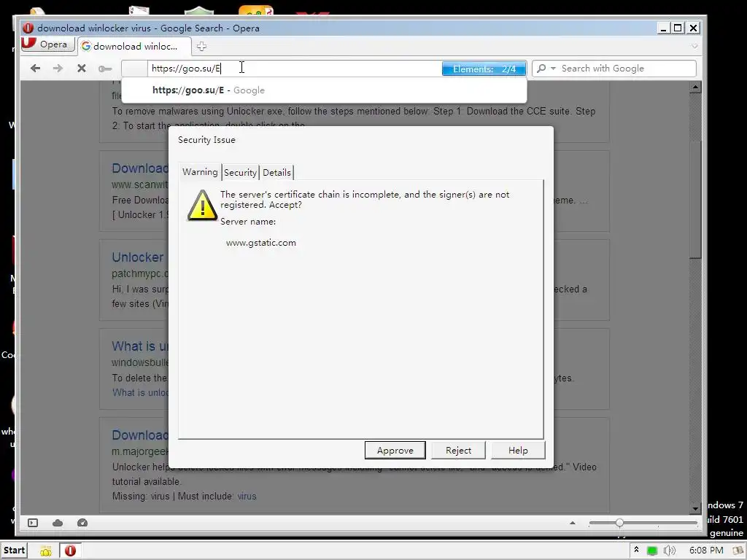Viewport: 747px width, 560px height.
Task: Click the address bar URL field
Action: pos(295,68)
